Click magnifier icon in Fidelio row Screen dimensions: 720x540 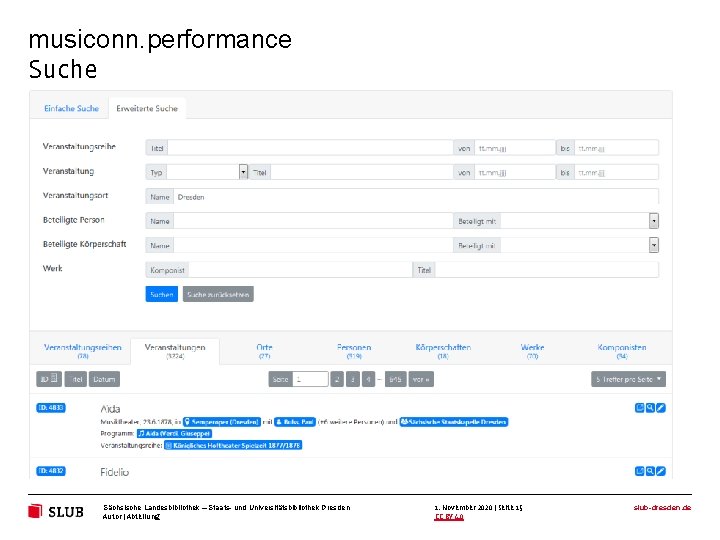pos(650,471)
